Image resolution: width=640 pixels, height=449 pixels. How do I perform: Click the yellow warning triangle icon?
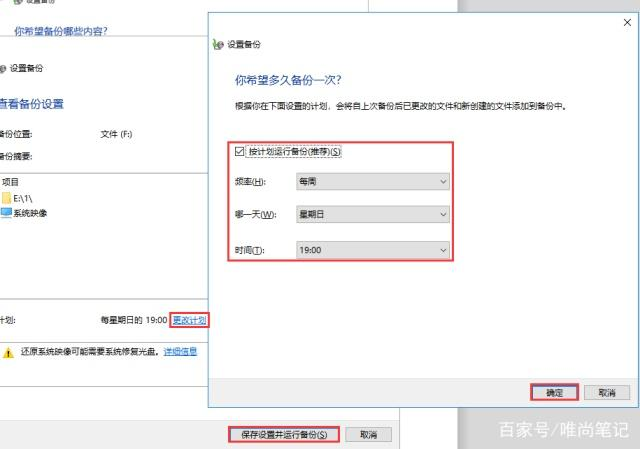click(x=8, y=353)
